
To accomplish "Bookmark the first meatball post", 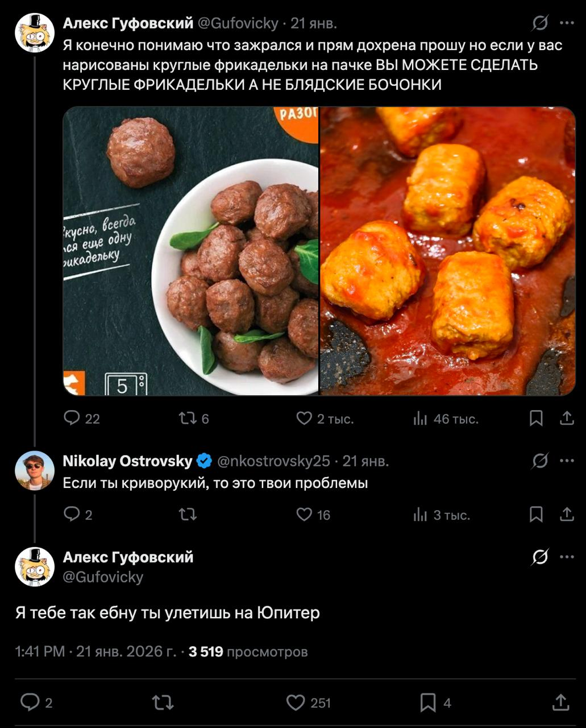I will pyautogui.click(x=535, y=419).
